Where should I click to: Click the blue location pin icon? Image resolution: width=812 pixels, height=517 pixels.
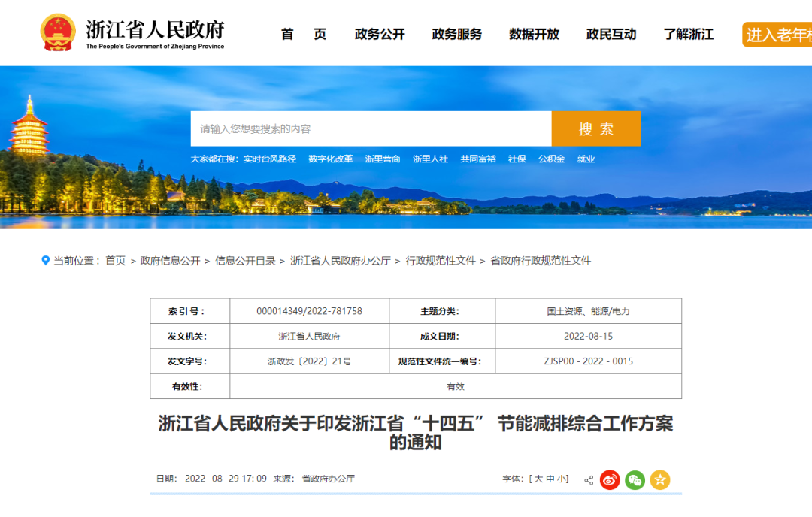click(x=45, y=260)
